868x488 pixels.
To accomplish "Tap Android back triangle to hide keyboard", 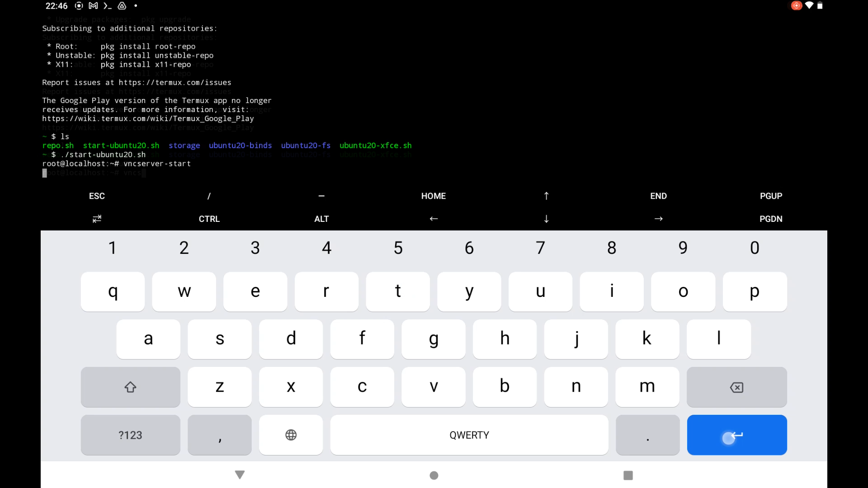I will coord(240,475).
